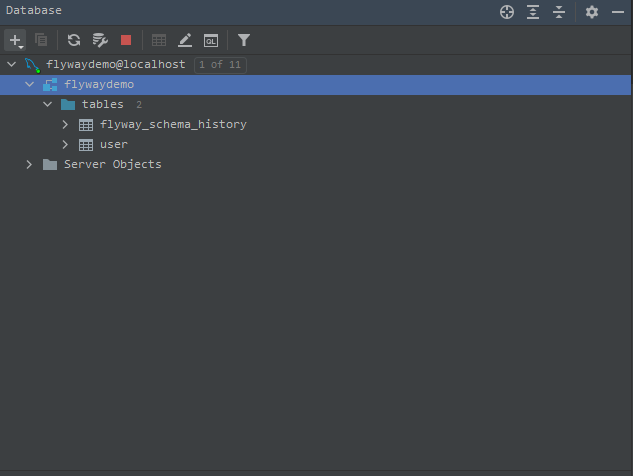
Task: Click the Duplicate data source icon
Action: (x=41, y=40)
